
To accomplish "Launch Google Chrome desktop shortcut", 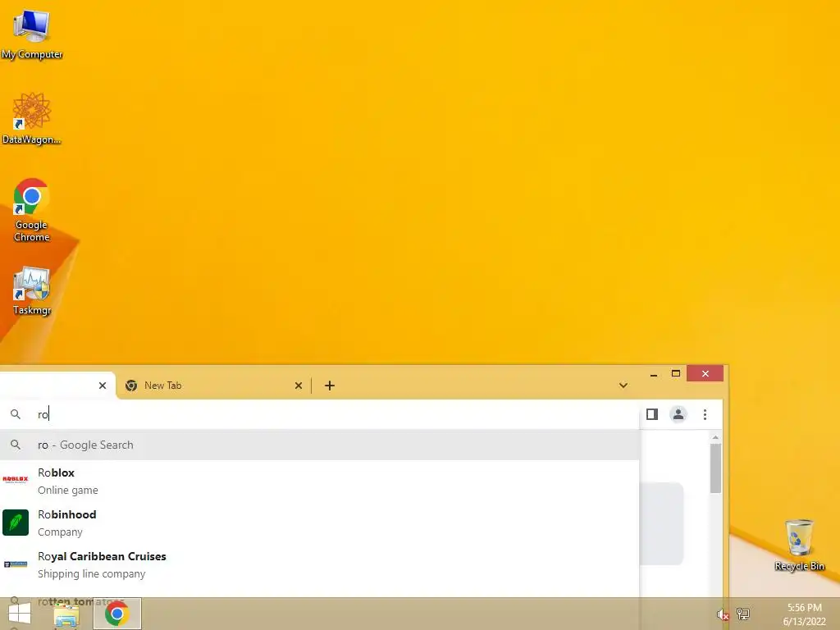I will click(x=32, y=209).
